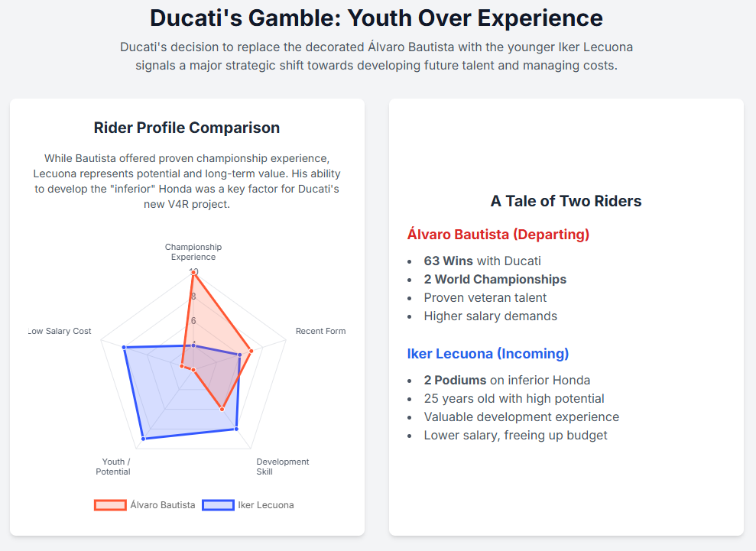Click Bautista's Development Skill data point
Viewport: 756px width, 551px height.
222,410
